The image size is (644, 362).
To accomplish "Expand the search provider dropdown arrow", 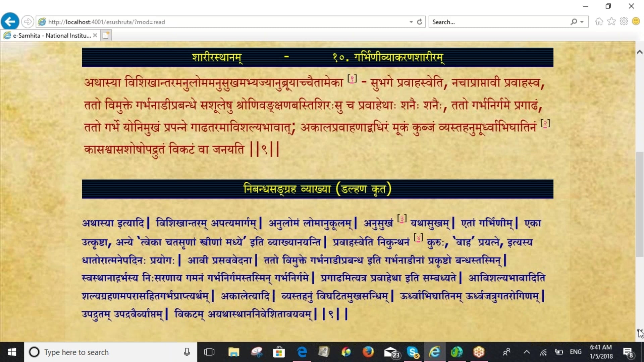I will 582,22.
